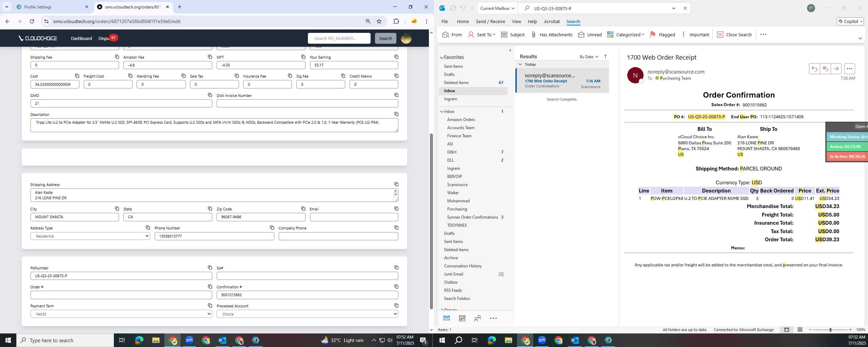This screenshot has width=868, height=347.
Task: Copy the Freight Cost value
Action: pyautogui.click(x=130, y=76)
